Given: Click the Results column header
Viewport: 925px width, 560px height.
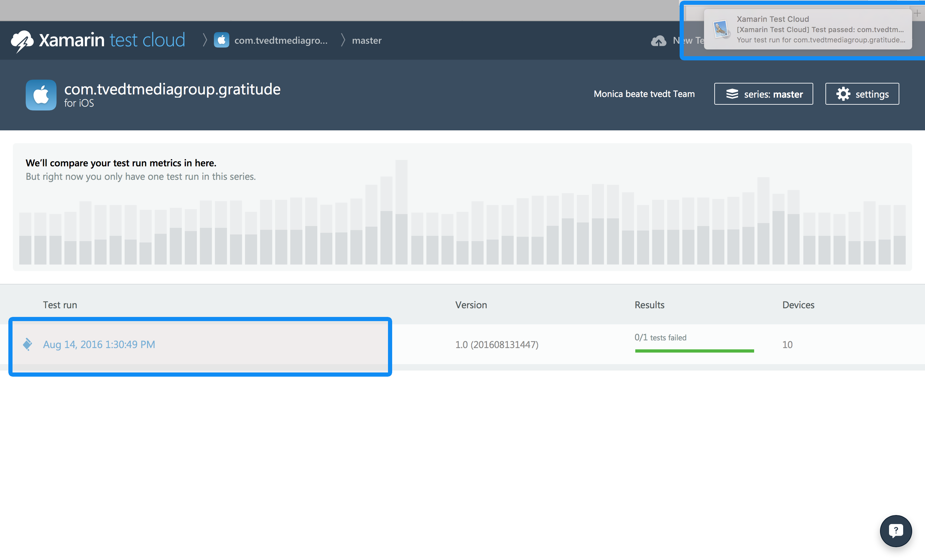Looking at the screenshot, I should point(649,305).
